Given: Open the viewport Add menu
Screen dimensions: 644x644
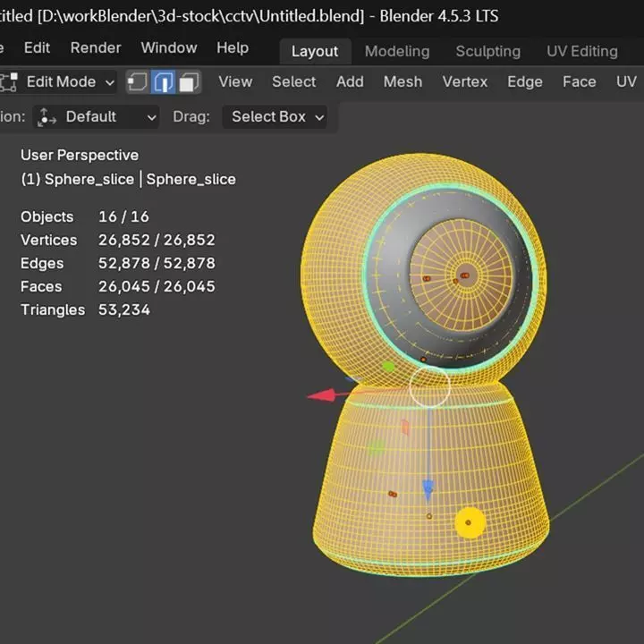Looking at the screenshot, I should click(x=350, y=81).
